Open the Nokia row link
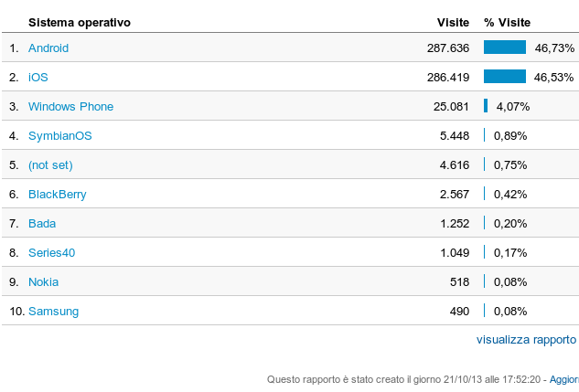The image size is (579, 392). pyautogui.click(x=43, y=281)
